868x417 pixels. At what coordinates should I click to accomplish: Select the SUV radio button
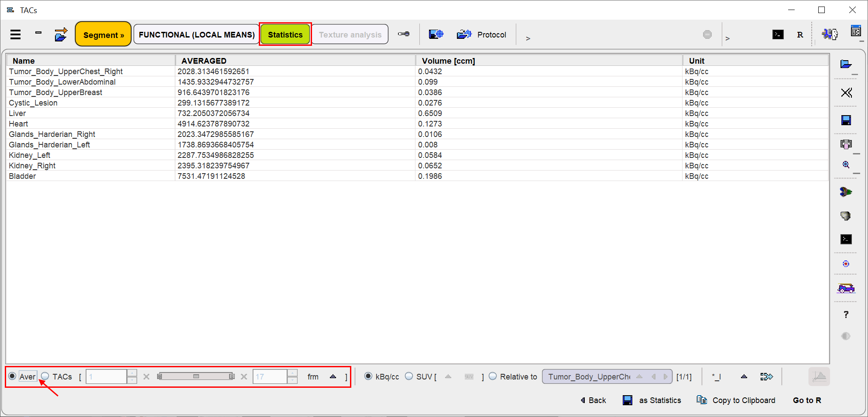(409, 376)
